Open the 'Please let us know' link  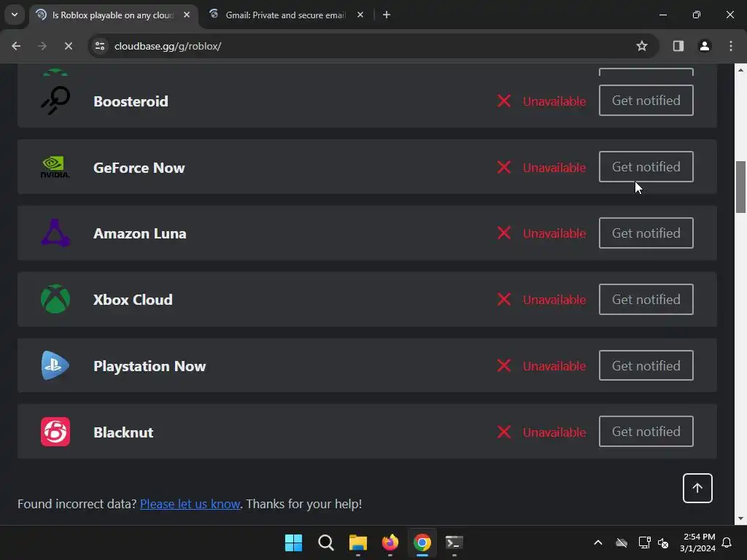[190, 504]
